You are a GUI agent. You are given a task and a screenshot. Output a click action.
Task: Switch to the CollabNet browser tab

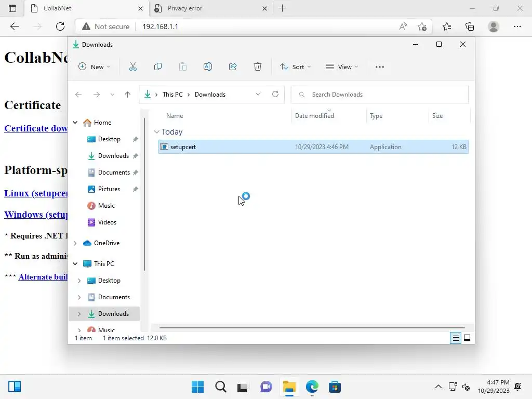[87, 8]
